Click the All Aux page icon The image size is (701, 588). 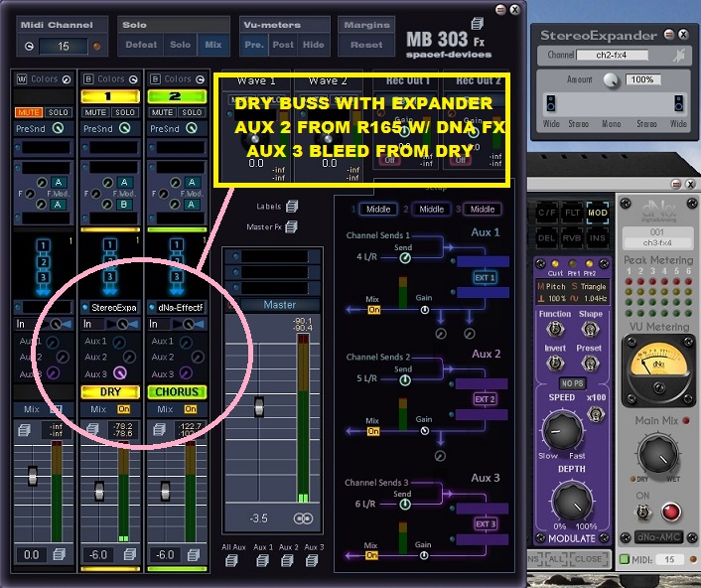tap(231, 560)
